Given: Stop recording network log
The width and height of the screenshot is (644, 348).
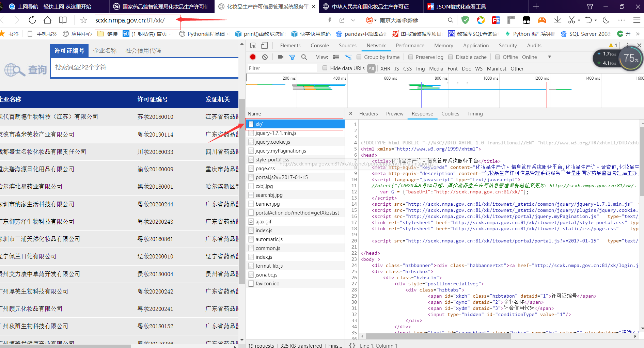Looking at the screenshot, I should click(253, 57).
